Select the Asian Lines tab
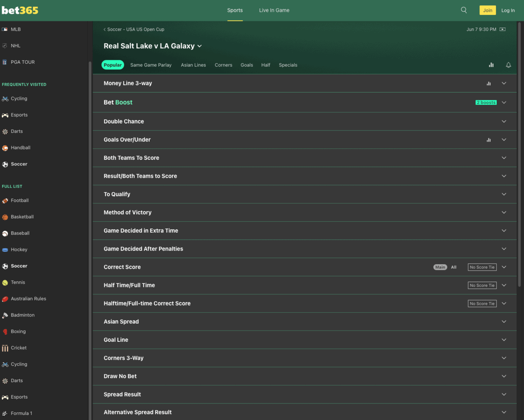This screenshot has height=420, width=524. click(193, 65)
